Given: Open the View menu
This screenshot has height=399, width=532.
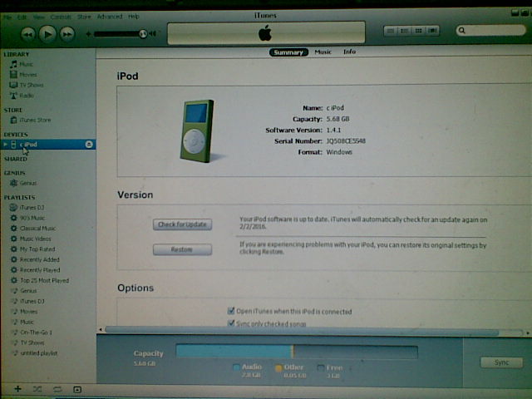Looking at the screenshot, I should pyautogui.click(x=39, y=17).
